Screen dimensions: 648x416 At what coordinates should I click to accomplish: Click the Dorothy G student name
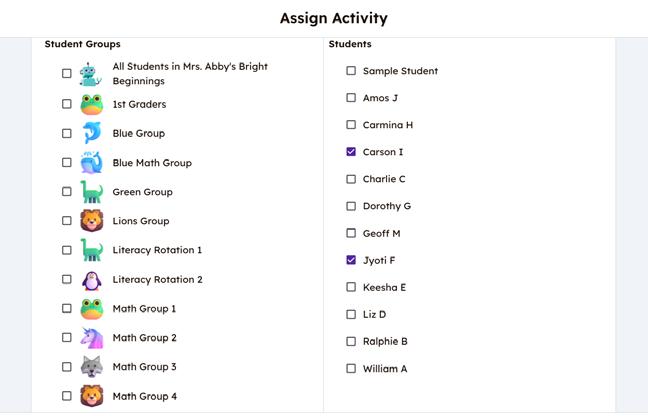387,206
